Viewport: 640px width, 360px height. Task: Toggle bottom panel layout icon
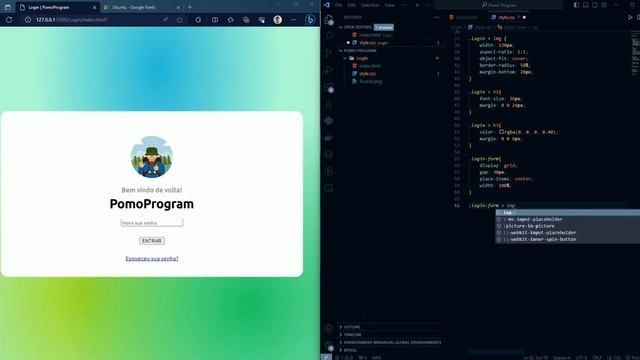pyautogui.click(x=586, y=5)
